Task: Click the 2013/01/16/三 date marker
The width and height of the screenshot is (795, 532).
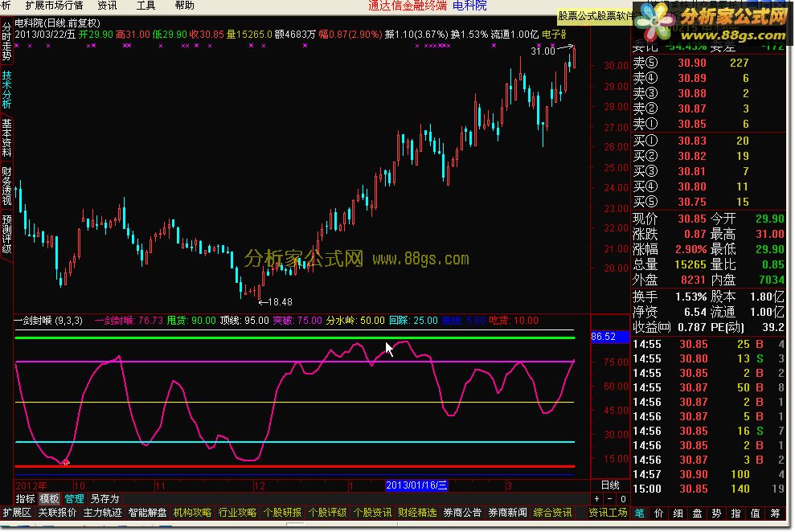Action: click(416, 485)
